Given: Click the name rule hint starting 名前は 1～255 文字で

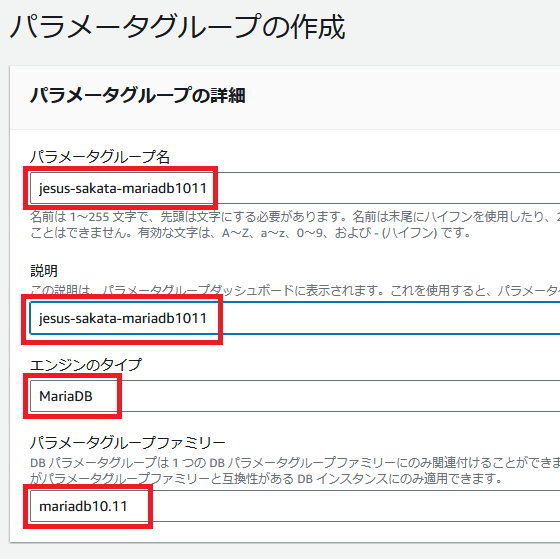Looking at the screenshot, I should coord(295,216).
